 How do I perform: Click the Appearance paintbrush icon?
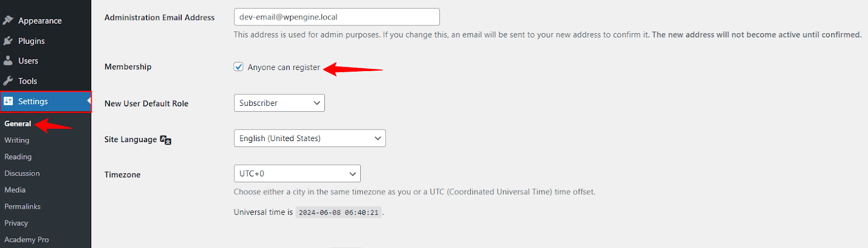pyautogui.click(x=8, y=21)
